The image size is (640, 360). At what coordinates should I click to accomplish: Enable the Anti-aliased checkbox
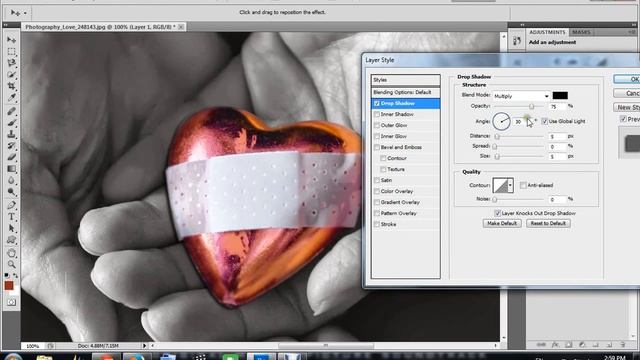coord(523,185)
